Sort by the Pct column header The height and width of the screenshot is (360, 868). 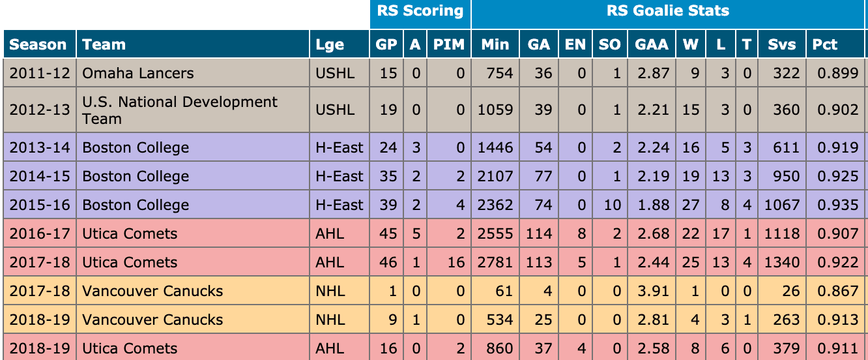click(x=824, y=45)
